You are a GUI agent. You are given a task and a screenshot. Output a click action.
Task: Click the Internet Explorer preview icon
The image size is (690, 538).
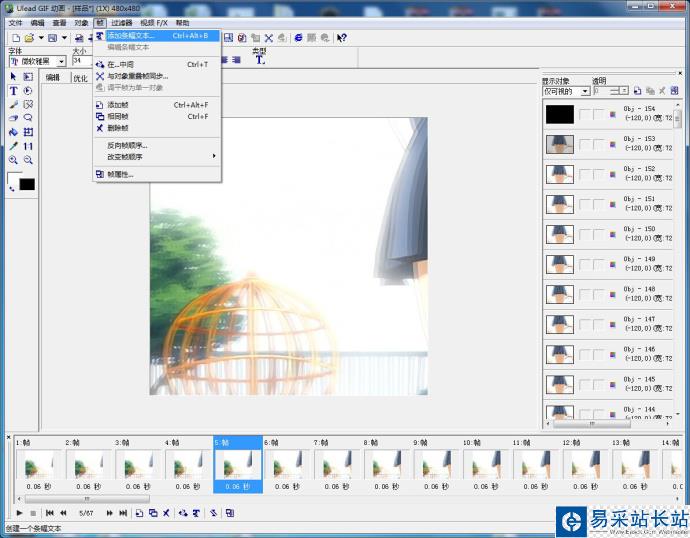pyautogui.click(x=298, y=38)
